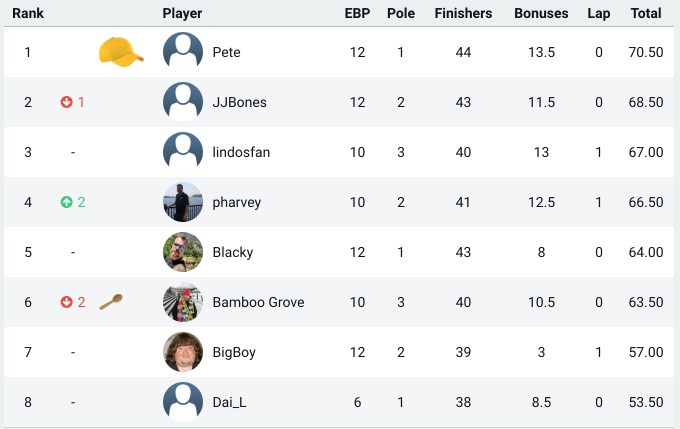Click the wooden spoon icon for Bamboo Grove
Screen dimensions: 680x429
click(111, 301)
